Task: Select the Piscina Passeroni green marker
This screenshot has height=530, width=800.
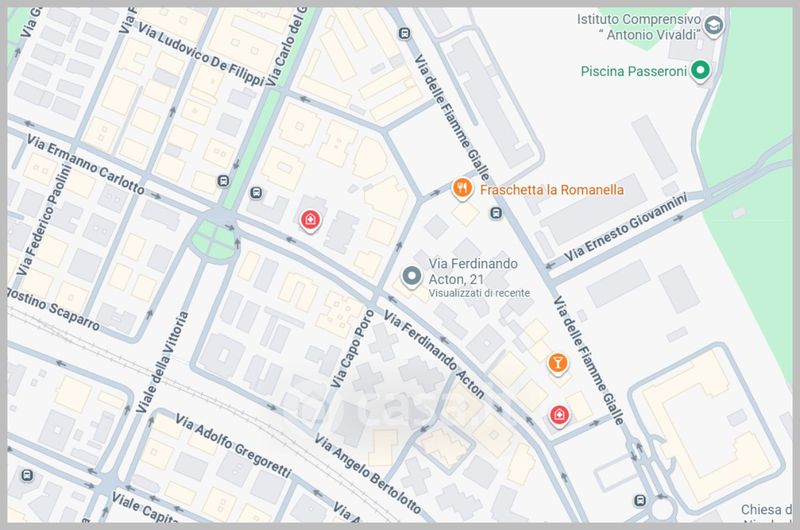Action: point(701,70)
